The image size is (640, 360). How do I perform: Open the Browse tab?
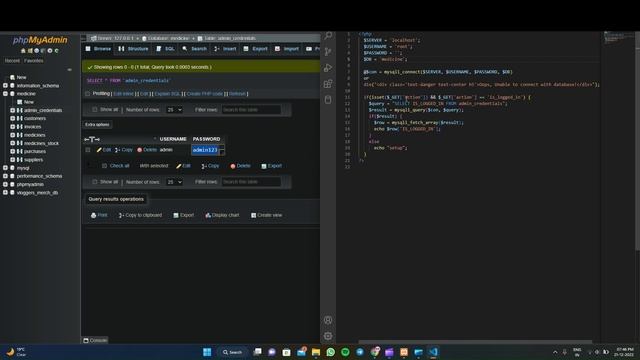[98, 49]
